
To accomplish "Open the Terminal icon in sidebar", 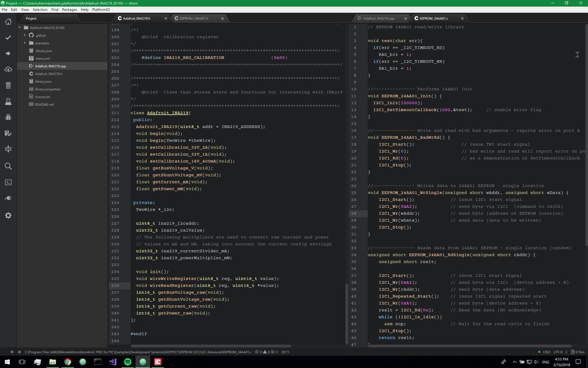I will [8, 182].
